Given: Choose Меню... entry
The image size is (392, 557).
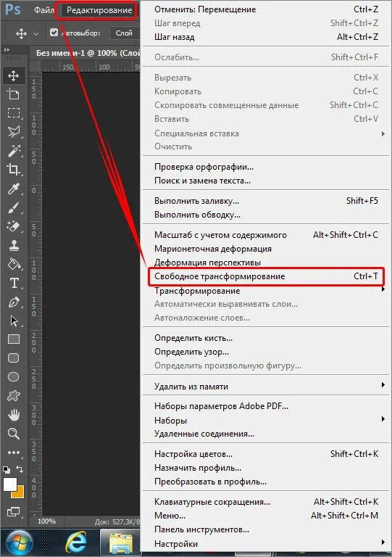Looking at the screenshot, I should [266, 516].
